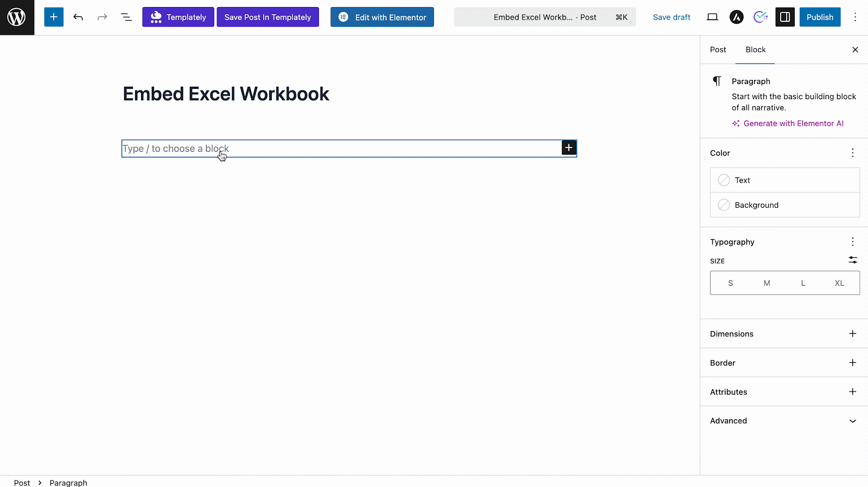The width and height of the screenshot is (868, 487).
Task: Click Save Post In Templately
Action: 267,17
